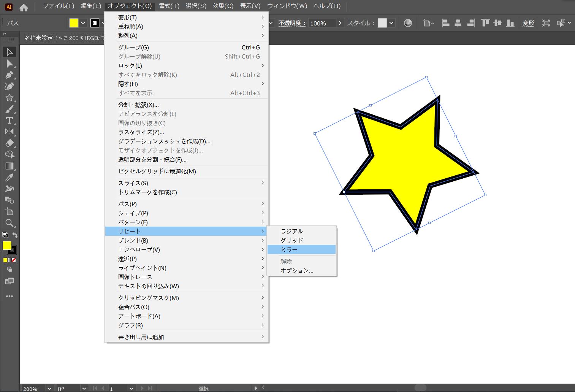Click the yellow fill swatch in toolbar
This screenshot has width=575, height=392.
[x=7, y=246]
